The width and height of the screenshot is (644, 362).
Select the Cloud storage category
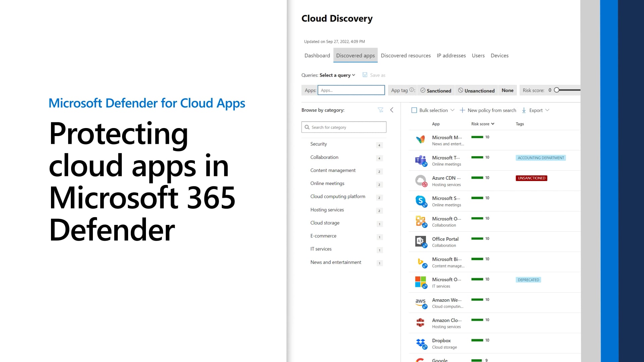[325, 223]
